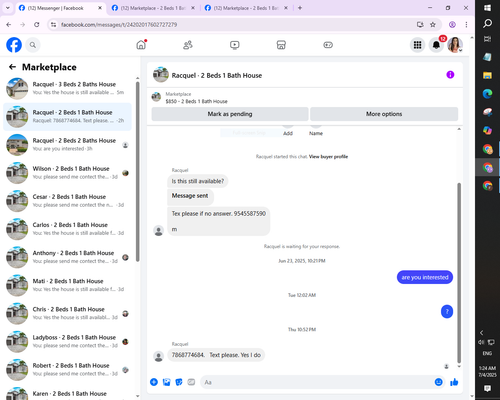Open the Gaming controller icon

(328, 45)
